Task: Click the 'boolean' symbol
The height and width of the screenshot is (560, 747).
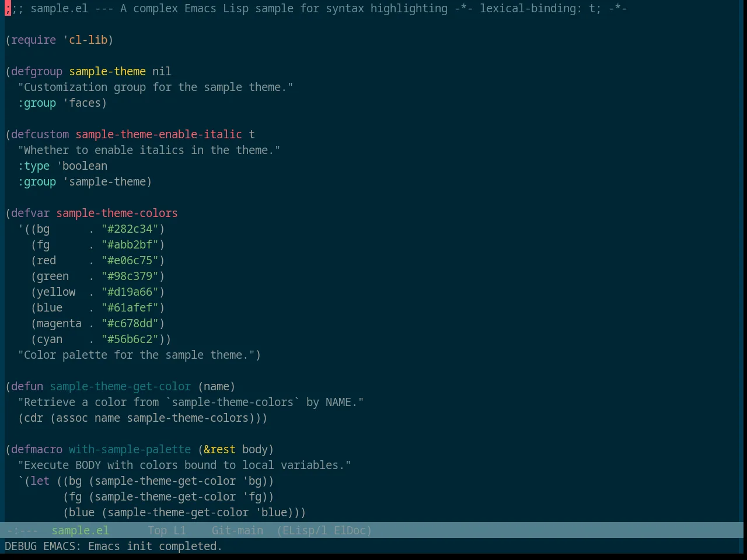Action: click(85, 166)
